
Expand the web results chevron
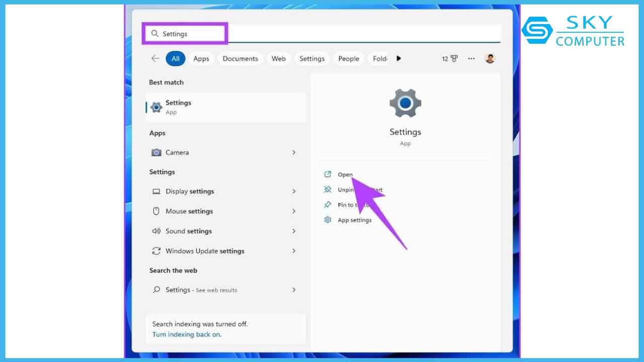(294, 290)
